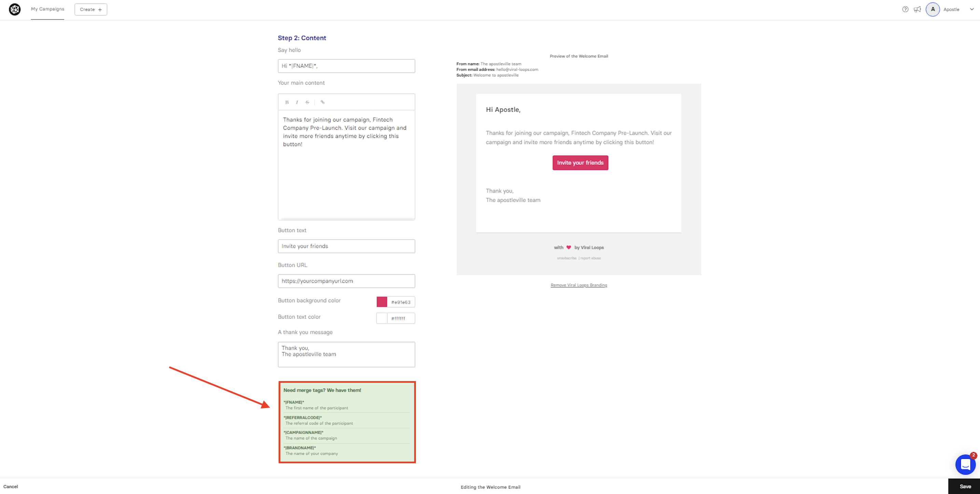Click the Save button
980x494 pixels.
[964, 486]
